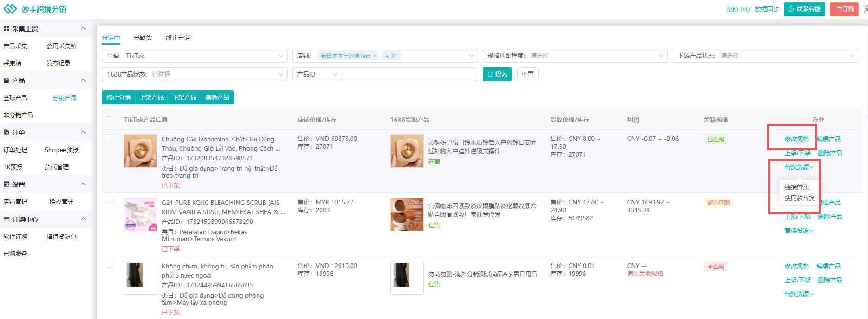868x319 pixels.
Task: Click the 重置 reset button
Action: pyautogui.click(x=528, y=74)
